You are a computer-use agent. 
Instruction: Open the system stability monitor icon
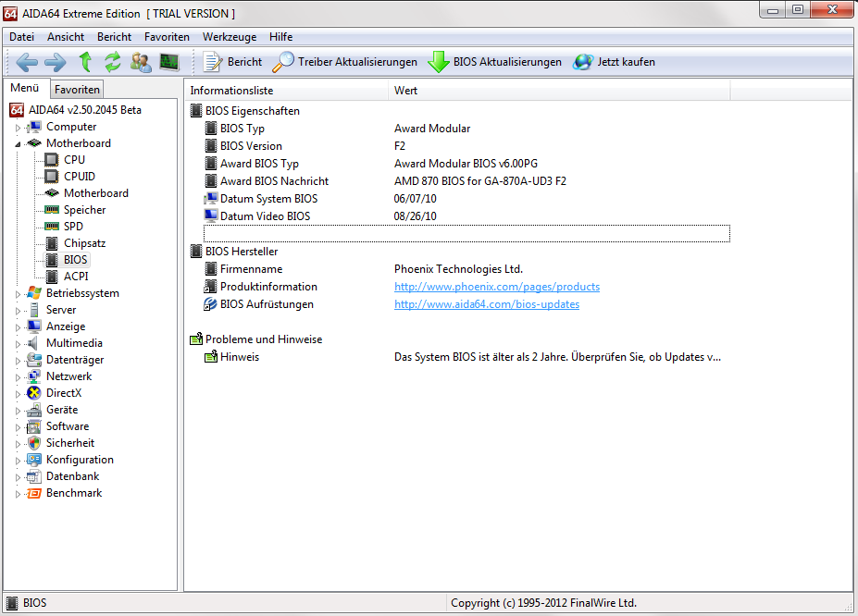point(169,62)
